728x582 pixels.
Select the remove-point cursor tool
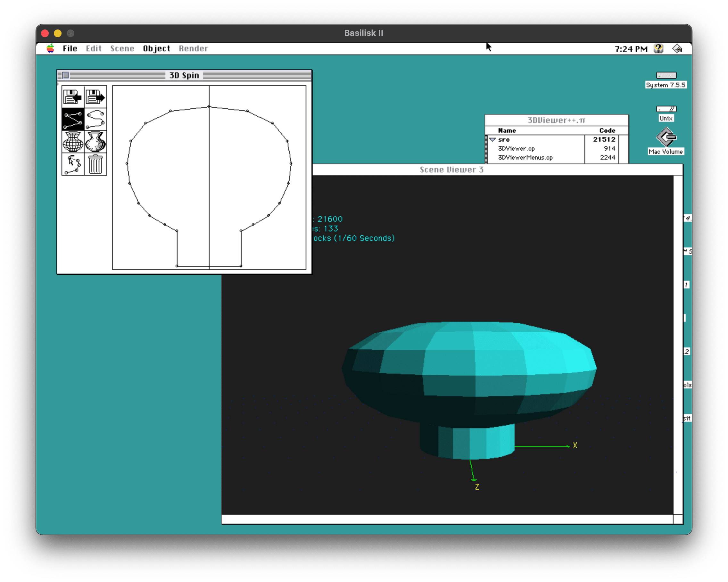[x=73, y=164]
